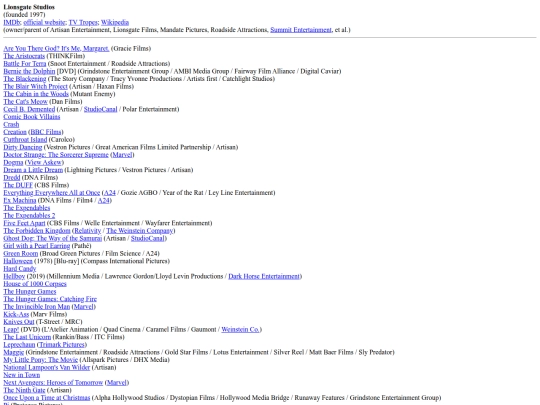
Task: Follow Trimark Pictures link
Action: [x=62, y=344]
